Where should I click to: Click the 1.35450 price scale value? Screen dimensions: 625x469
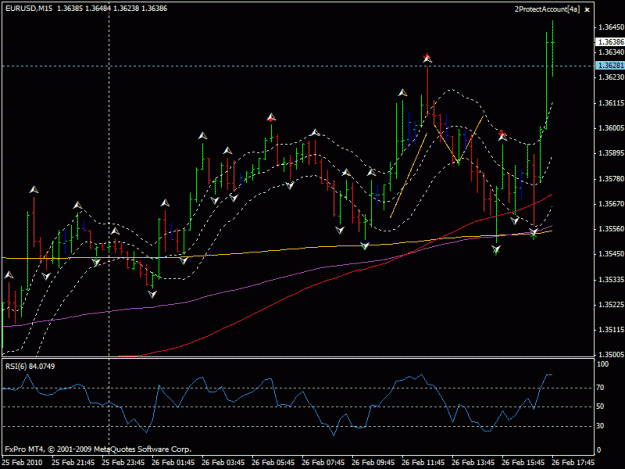point(611,254)
